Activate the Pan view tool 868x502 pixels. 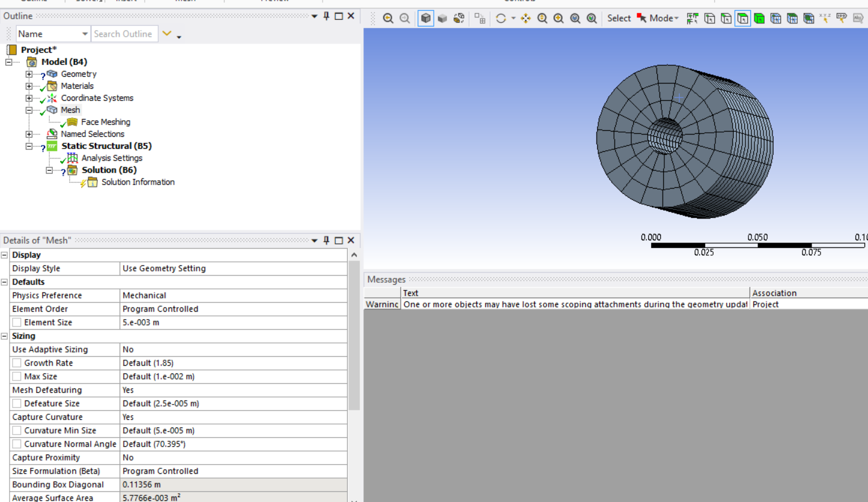click(526, 18)
